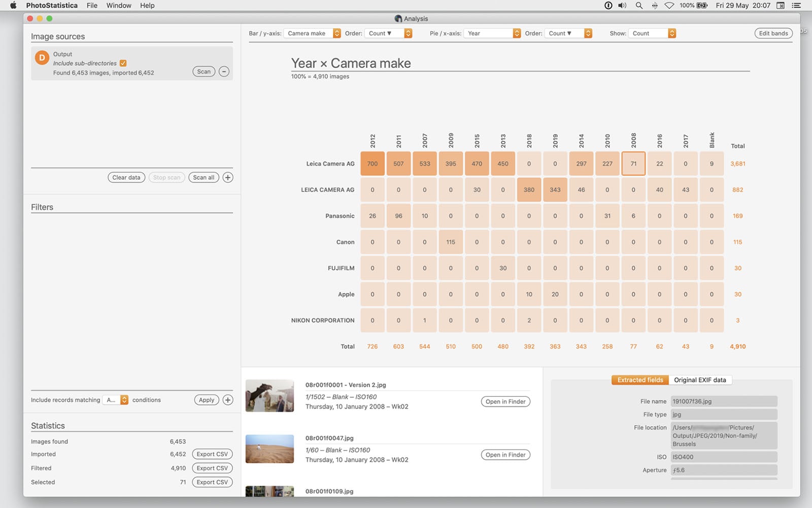Open the Pie / x-axis Year dropdown
This screenshot has width=812, height=508.
coord(492,34)
